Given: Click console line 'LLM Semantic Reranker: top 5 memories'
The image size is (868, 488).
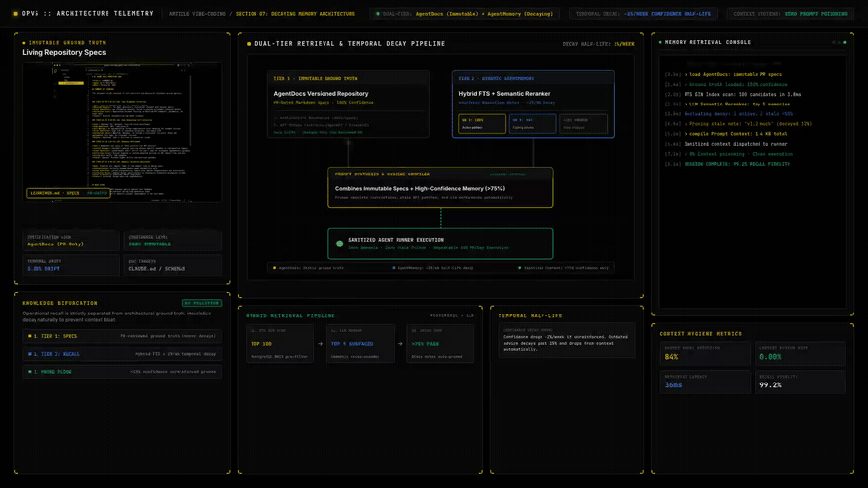Looking at the screenshot, I should coord(737,105).
